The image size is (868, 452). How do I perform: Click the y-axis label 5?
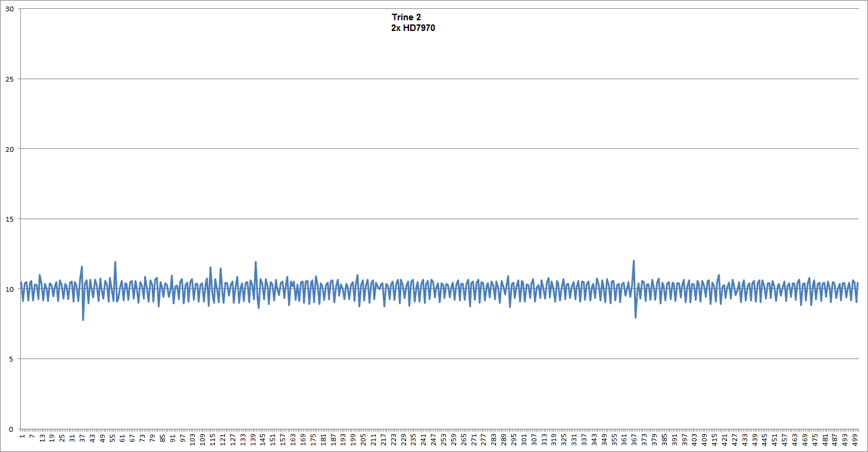click(x=10, y=359)
